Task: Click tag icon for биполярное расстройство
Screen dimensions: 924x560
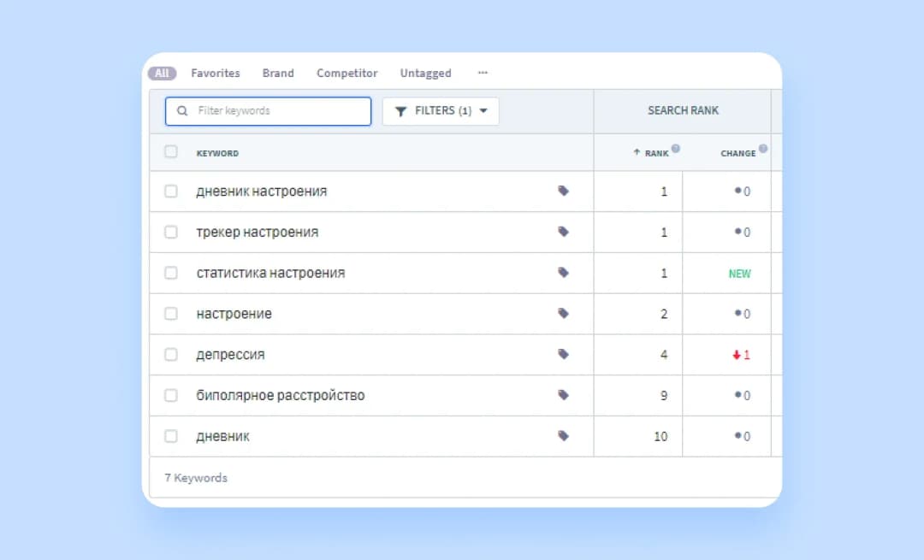Action: click(563, 395)
